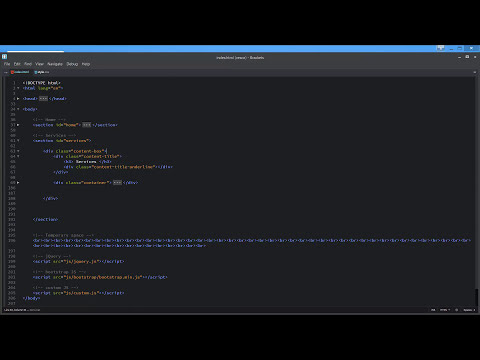Collapse the content-box div fold arrow

point(18,151)
